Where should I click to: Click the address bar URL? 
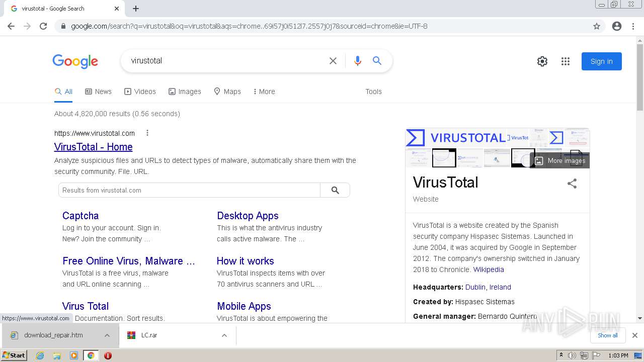(249, 26)
